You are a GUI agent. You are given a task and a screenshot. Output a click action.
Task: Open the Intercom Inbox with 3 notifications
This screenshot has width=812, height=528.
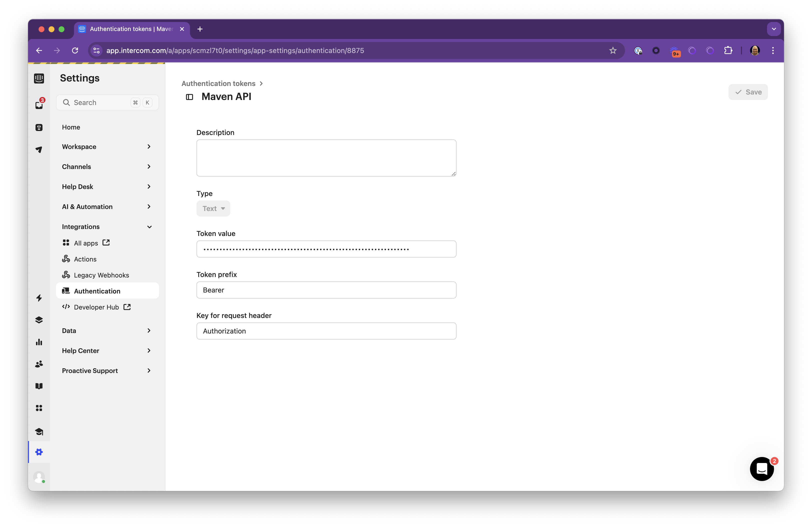pyautogui.click(x=39, y=105)
